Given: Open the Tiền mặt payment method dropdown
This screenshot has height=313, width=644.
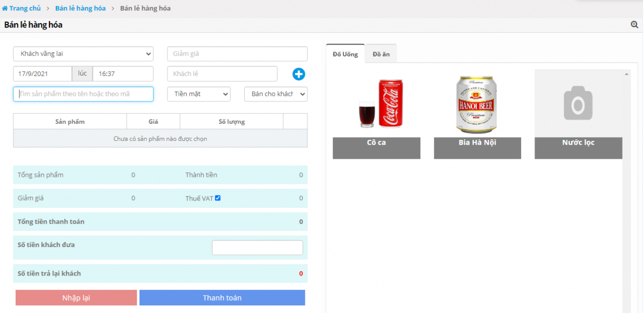Looking at the screenshot, I should pyautogui.click(x=199, y=94).
